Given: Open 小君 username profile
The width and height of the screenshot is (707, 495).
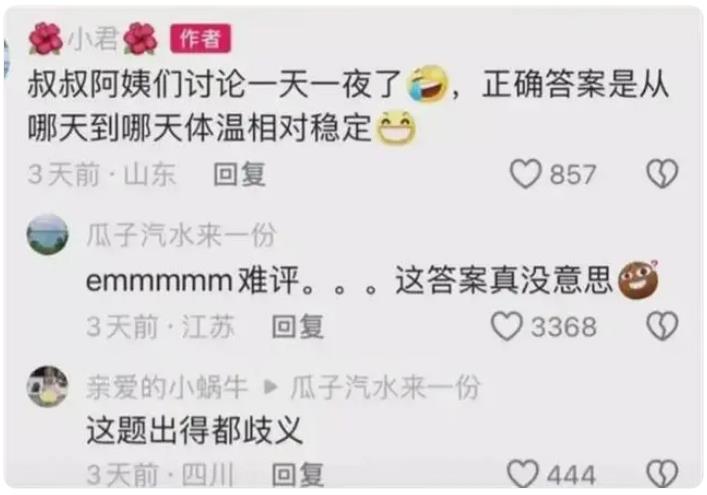Looking at the screenshot, I should coord(93,39).
